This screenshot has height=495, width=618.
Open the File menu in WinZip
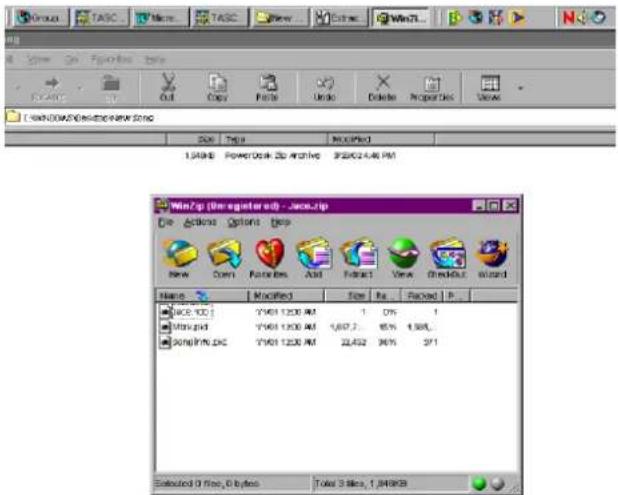click(165, 222)
